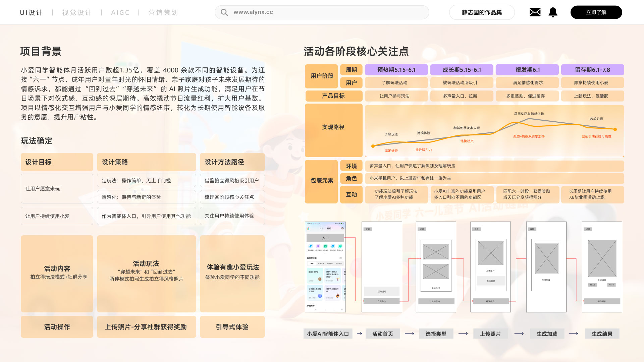Image resolution: width=644 pixels, height=362 pixels.
Task: Click the 关注用户持续使用体验 cell
Action: pyautogui.click(x=232, y=216)
